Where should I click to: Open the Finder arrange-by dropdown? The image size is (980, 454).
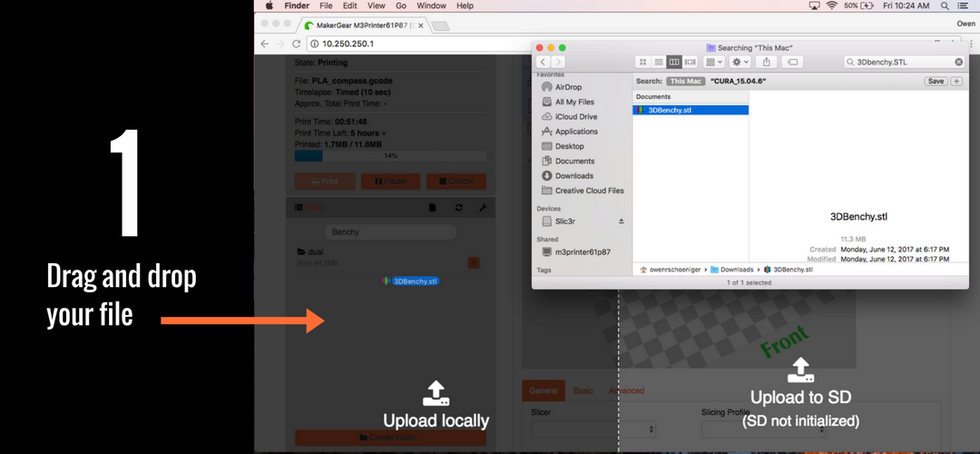tap(714, 62)
